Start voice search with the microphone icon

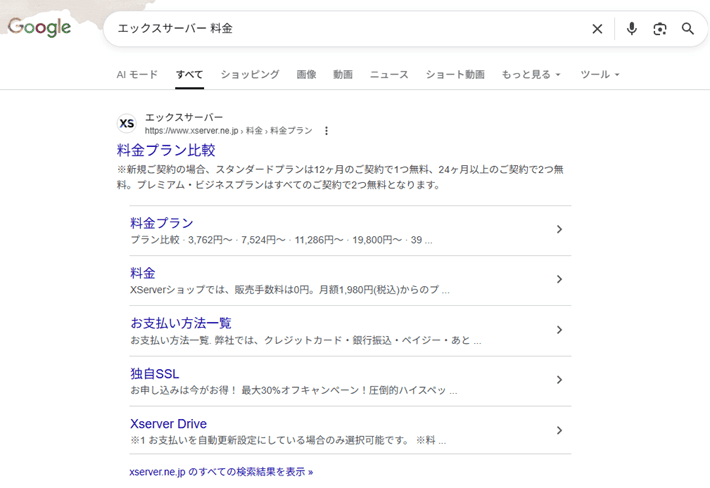[x=632, y=29]
